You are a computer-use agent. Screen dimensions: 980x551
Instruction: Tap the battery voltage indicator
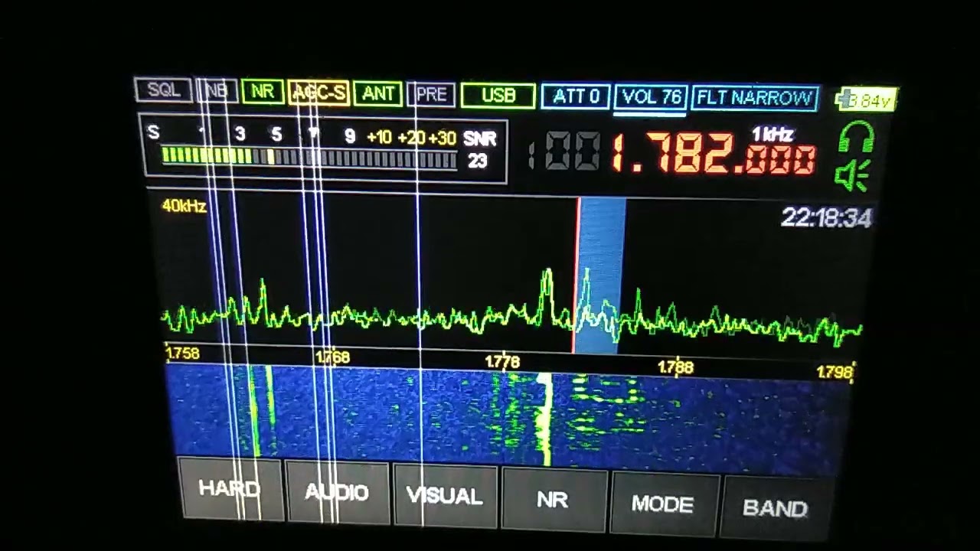point(866,100)
